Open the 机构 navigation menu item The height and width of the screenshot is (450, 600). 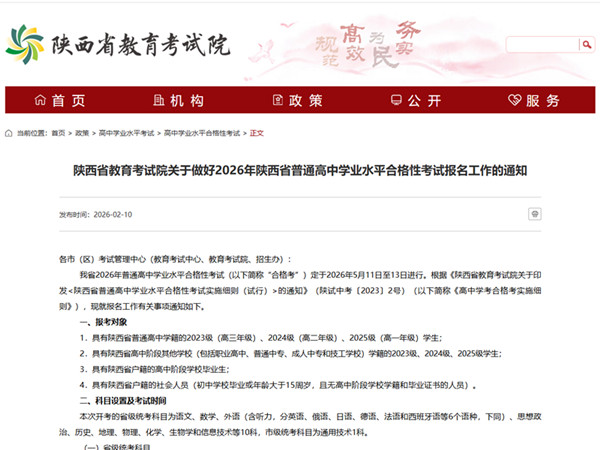click(178, 100)
